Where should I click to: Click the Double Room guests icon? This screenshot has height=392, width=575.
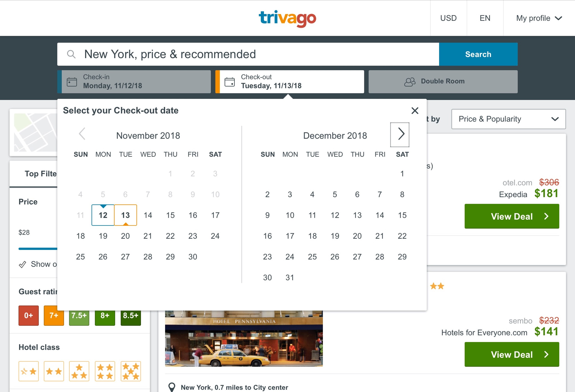coord(410,82)
